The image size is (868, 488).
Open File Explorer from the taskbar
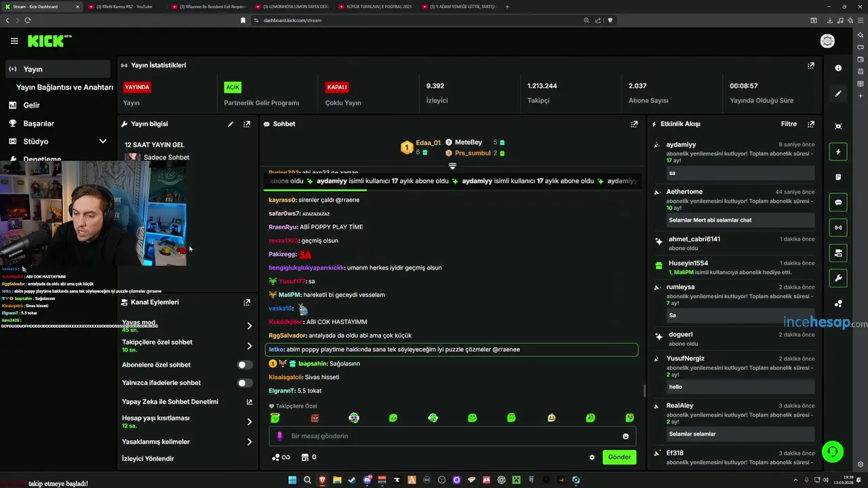pyautogui.click(x=337, y=480)
